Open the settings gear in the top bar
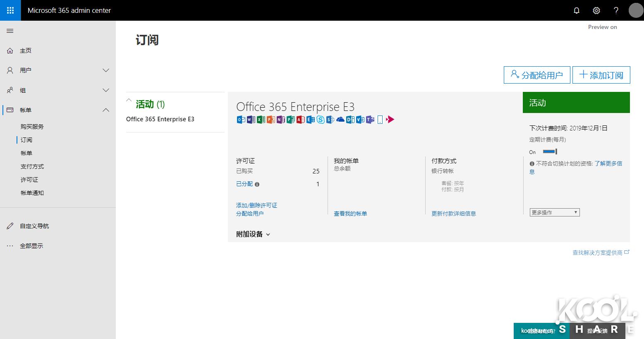 [x=596, y=10]
